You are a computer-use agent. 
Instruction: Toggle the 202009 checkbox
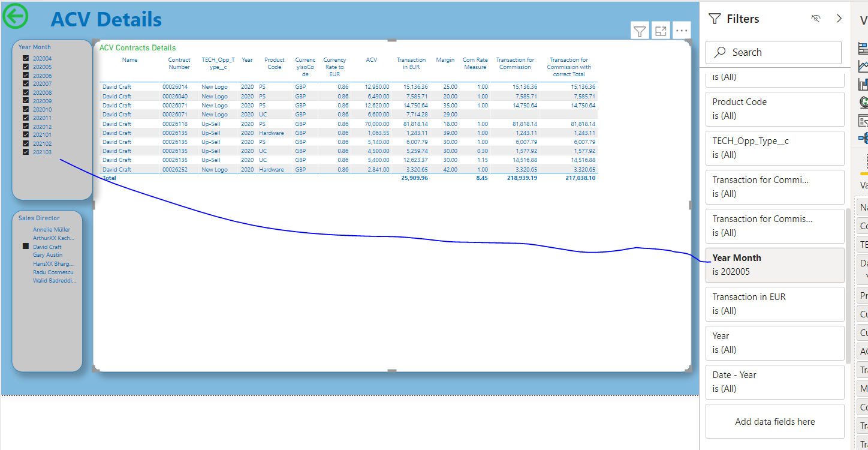point(26,101)
